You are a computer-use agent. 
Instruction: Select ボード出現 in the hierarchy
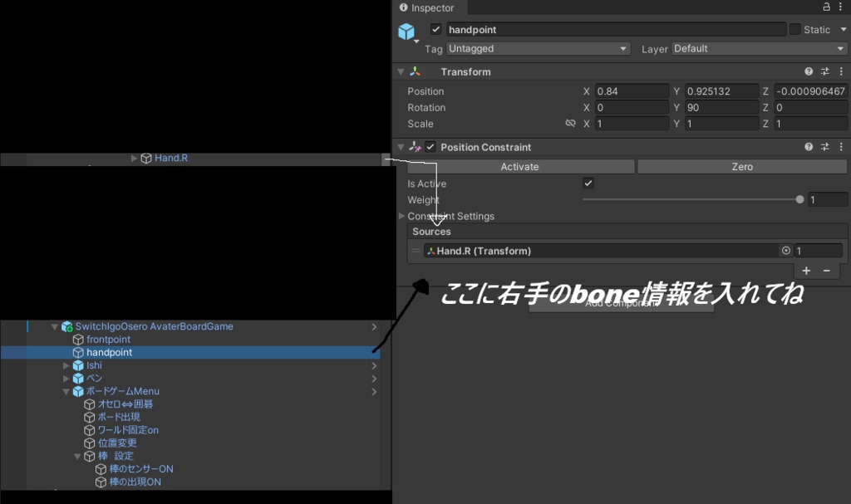tap(119, 417)
